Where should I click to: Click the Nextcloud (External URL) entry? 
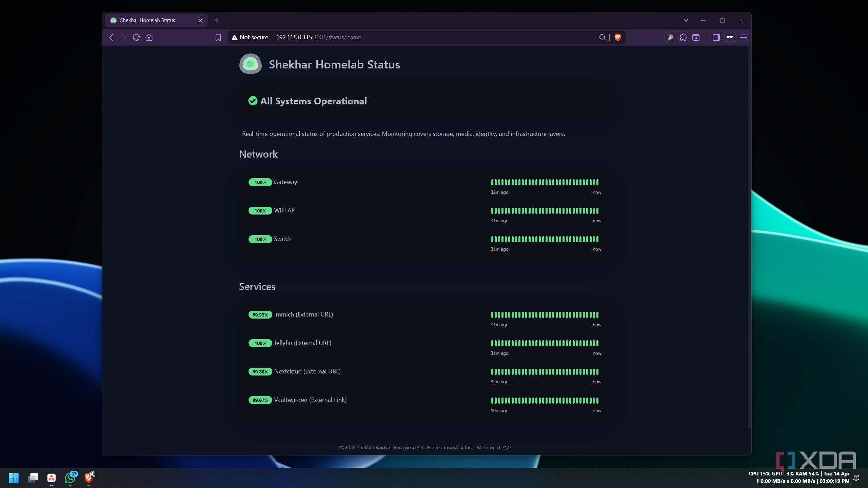pos(307,371)
